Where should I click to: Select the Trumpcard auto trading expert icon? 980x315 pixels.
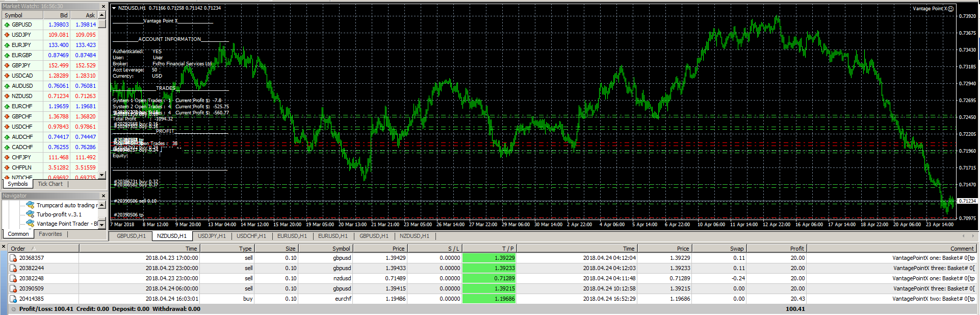[x=30, y=205]
